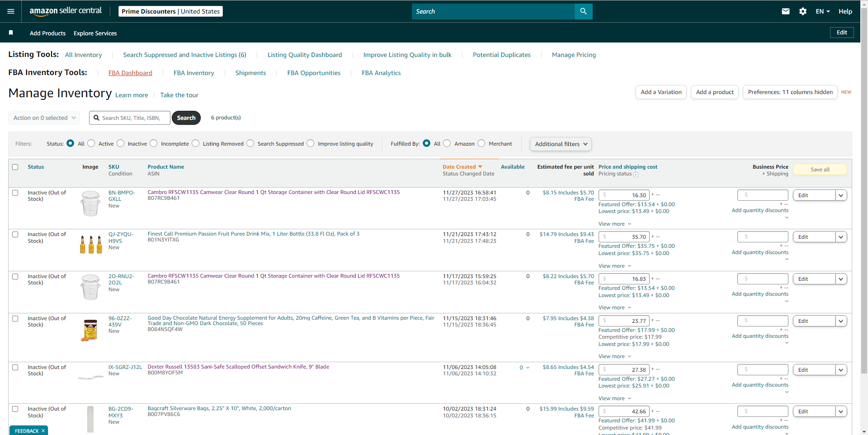This screenshot has height=435, width=868.
Task: Select the Search Suppressed status filter
Action: tap(250, 143)
